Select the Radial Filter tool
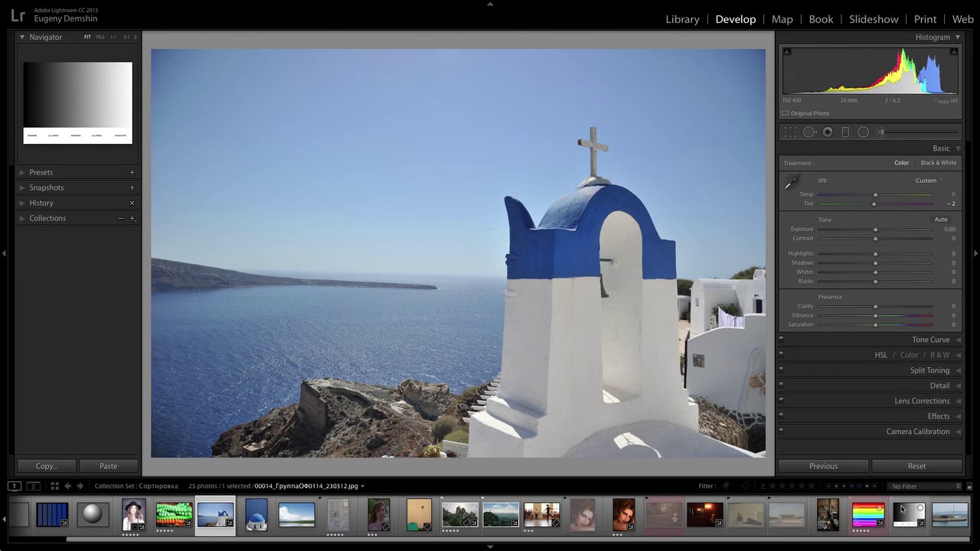 tap(864, 132)
